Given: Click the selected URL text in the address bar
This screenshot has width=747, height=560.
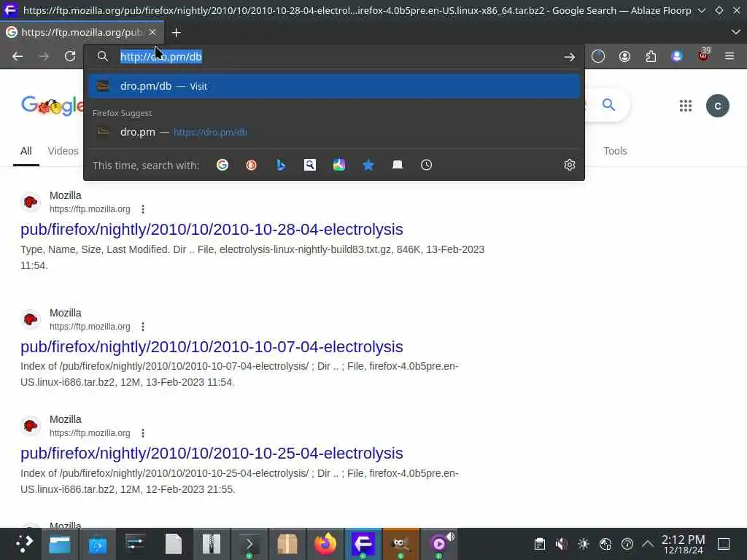Looking at the screenshot, I should (x=161, y=57).
